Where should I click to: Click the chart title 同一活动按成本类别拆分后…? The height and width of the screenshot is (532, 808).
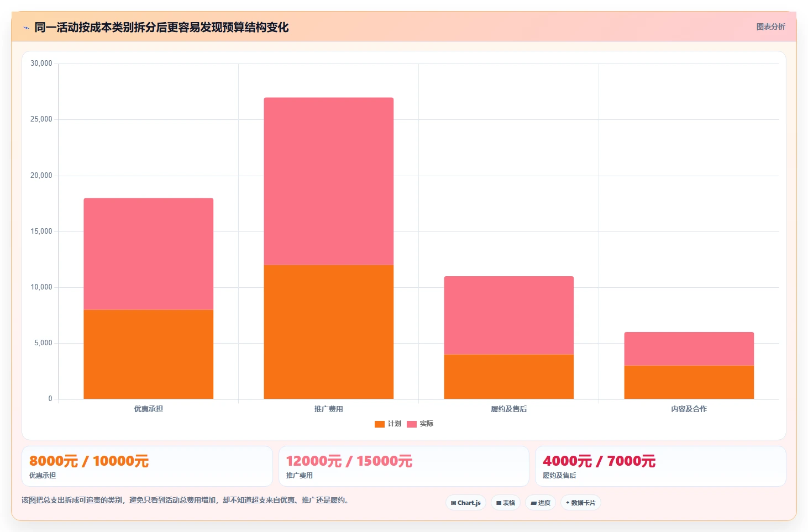[x=161, y=28]
